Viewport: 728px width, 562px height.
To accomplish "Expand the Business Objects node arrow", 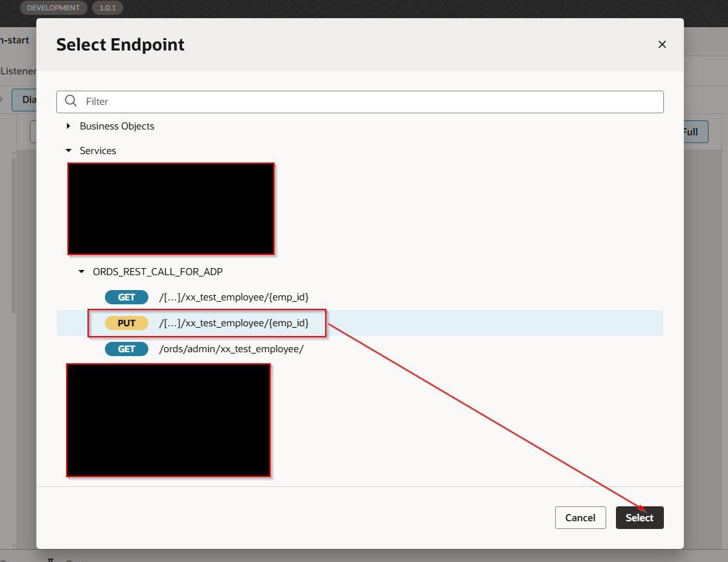I will pyautogui.click(x=69, y=126).
